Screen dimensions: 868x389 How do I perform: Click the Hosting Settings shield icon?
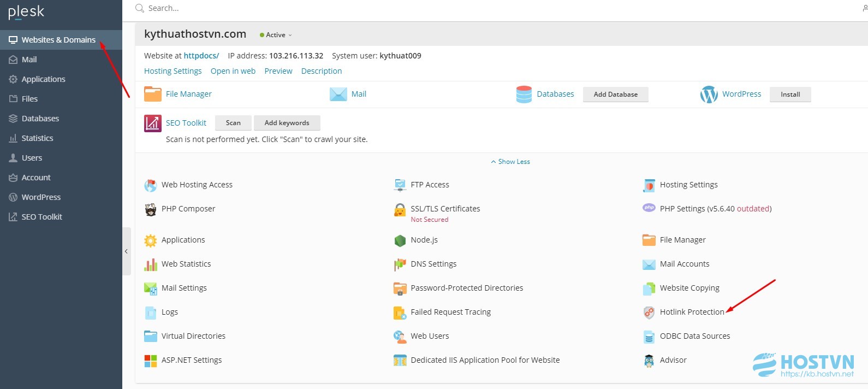[649, 185]
